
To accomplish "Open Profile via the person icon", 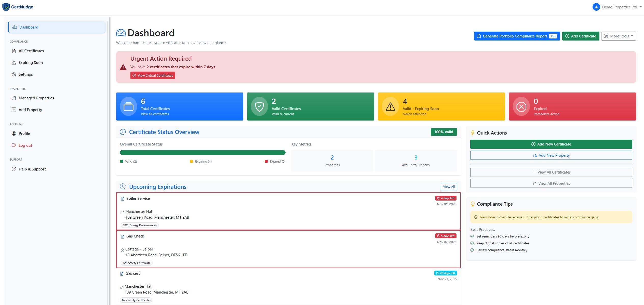I will (14, 133).
